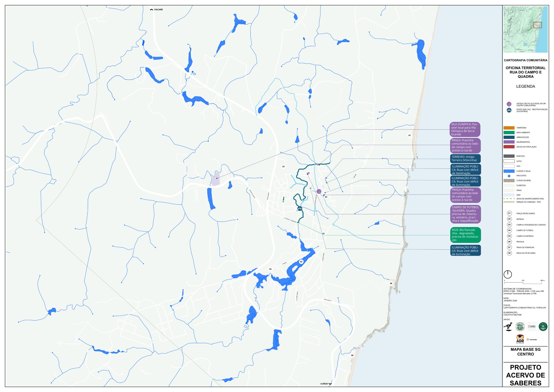This screenshot has width=554, height=392.
Task: Click the Campo de Futebol/Quadra callout
Action: tap(465, 214)
